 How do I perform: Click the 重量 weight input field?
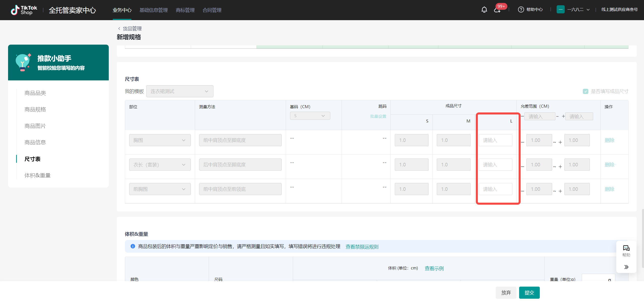(598, 278)
